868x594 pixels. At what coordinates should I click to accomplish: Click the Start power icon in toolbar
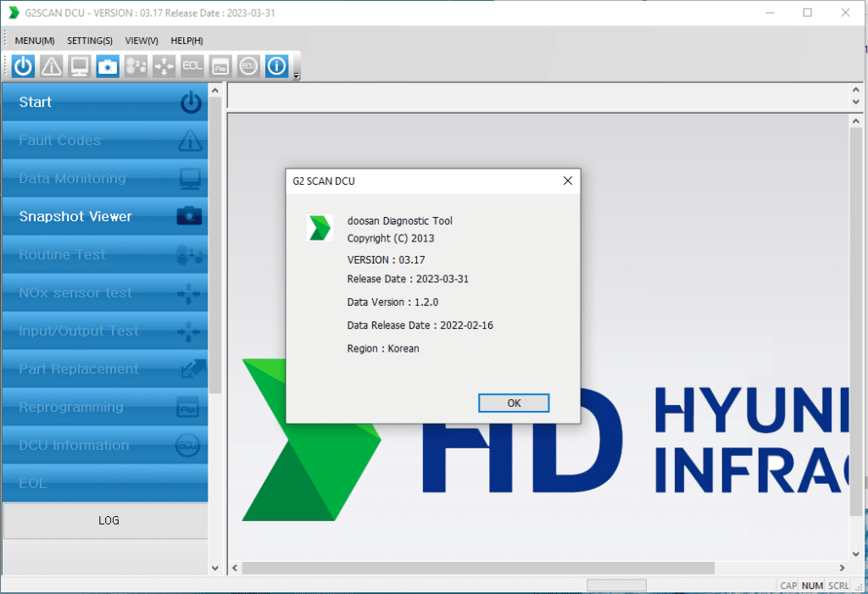(23, 66)
